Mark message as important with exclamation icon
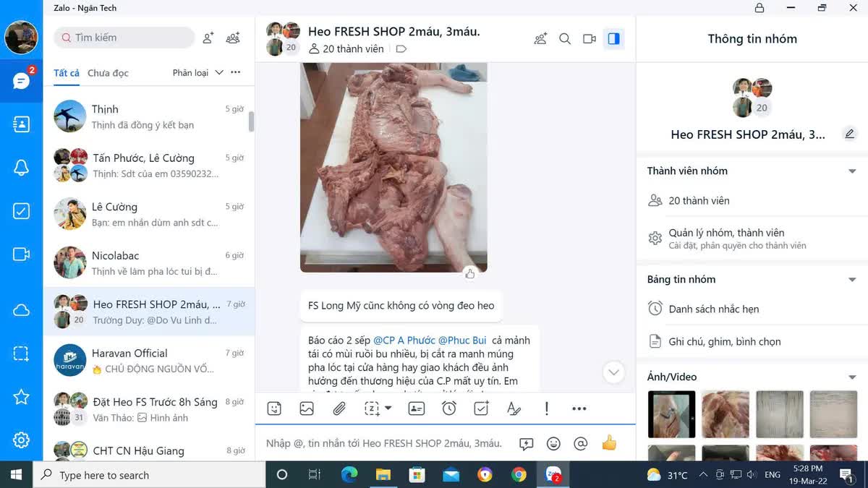Screen dimensions: 868x488 point(547,408)
